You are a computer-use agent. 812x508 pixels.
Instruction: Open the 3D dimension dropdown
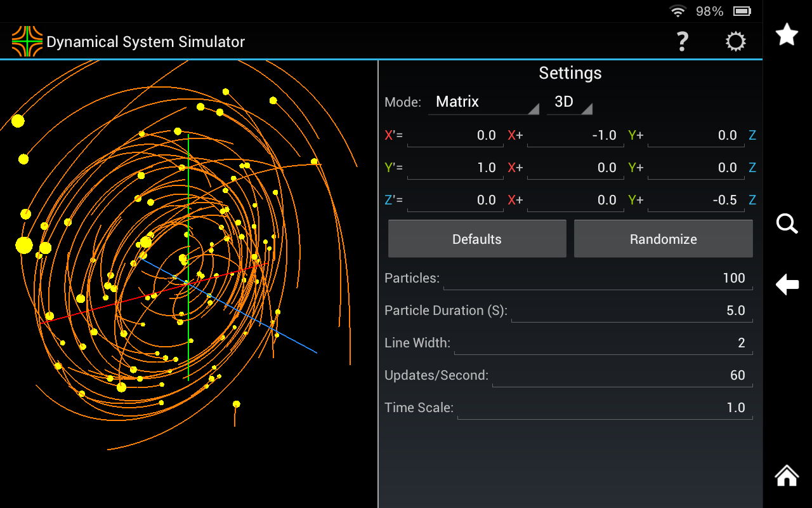(569, 102)
